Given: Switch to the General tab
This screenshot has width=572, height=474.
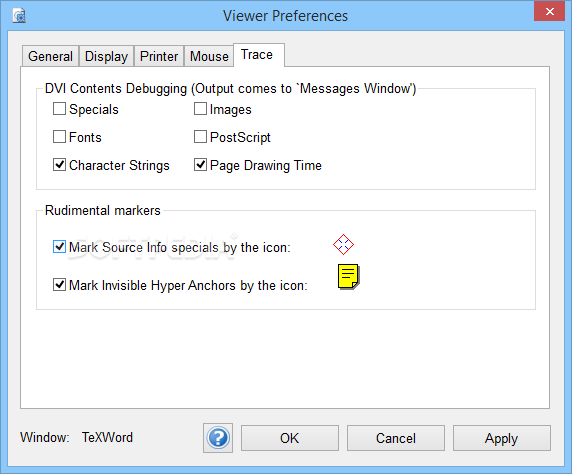Looking at the screenshot, I should coord(50,56).
